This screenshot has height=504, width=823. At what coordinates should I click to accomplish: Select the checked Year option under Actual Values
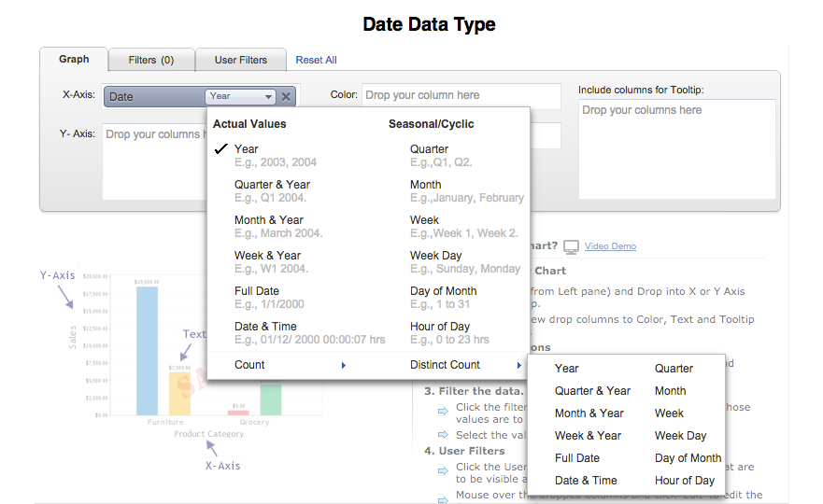tap(247, 149)
